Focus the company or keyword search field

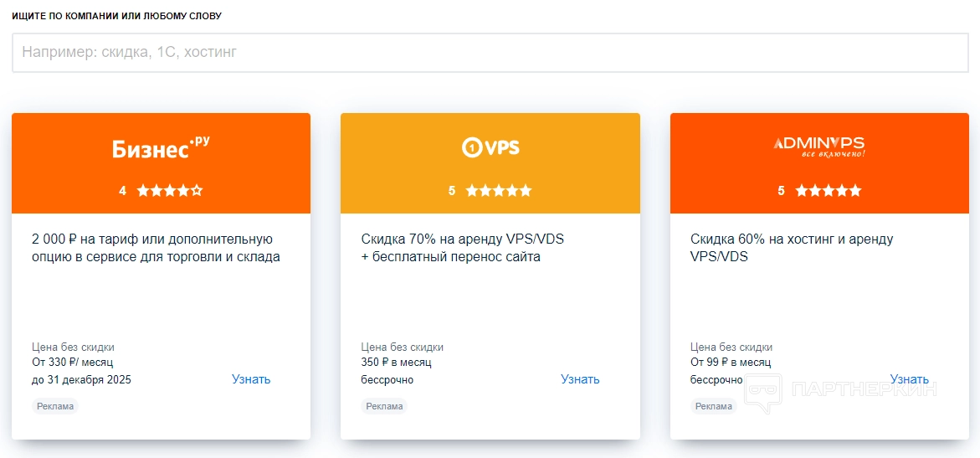point(490,53)
